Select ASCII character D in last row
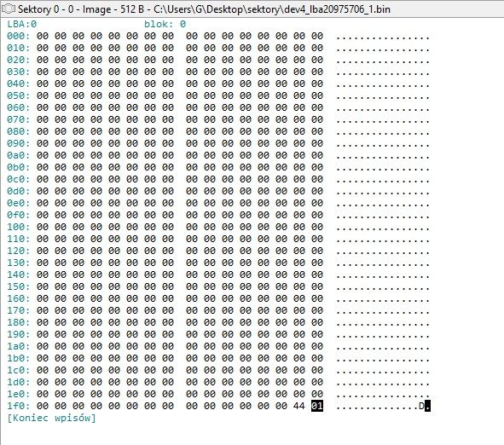 coord(421,406)
